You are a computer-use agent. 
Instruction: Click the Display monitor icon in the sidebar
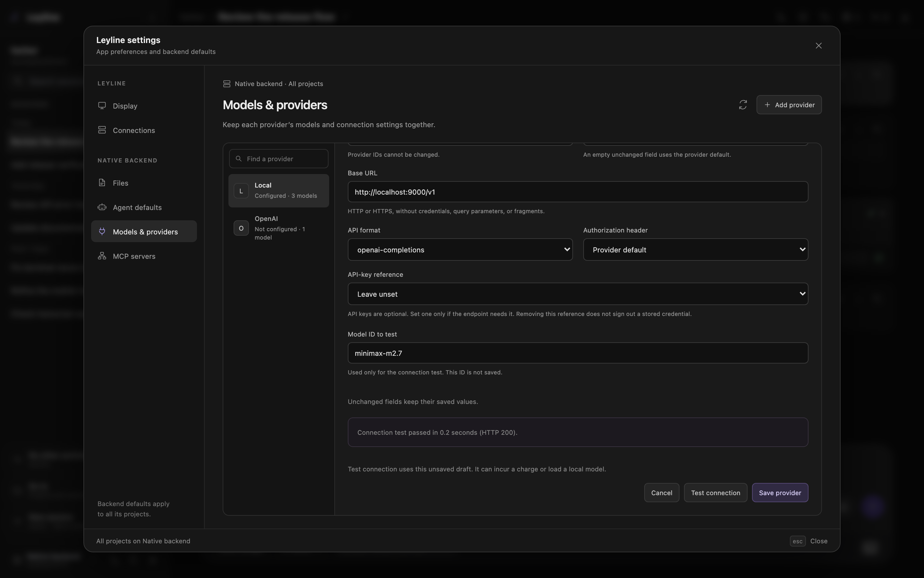point(102,106)
